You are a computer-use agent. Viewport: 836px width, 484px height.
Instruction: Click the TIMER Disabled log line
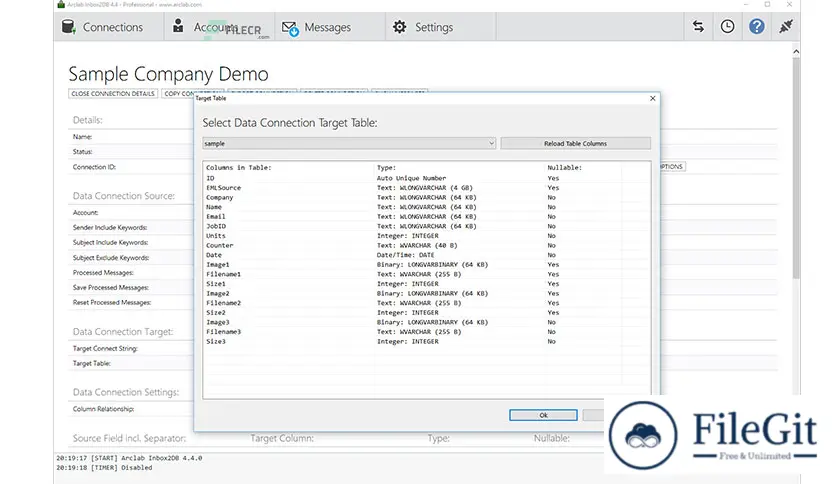point(104,467)
